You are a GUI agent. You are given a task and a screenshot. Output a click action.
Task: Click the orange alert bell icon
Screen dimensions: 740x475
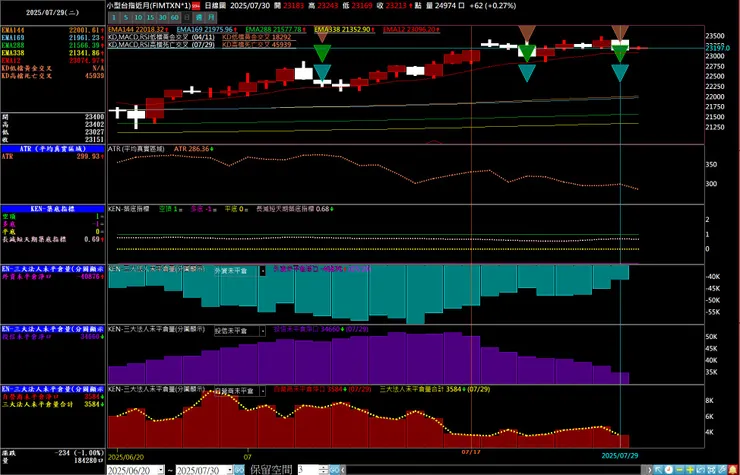733,470
